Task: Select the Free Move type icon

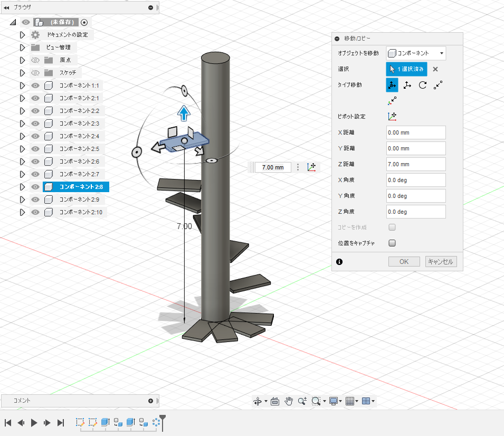Action: point(392,85)
